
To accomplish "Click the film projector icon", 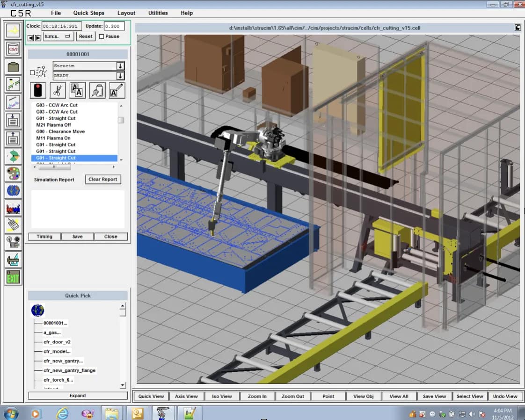I will 13,242.
